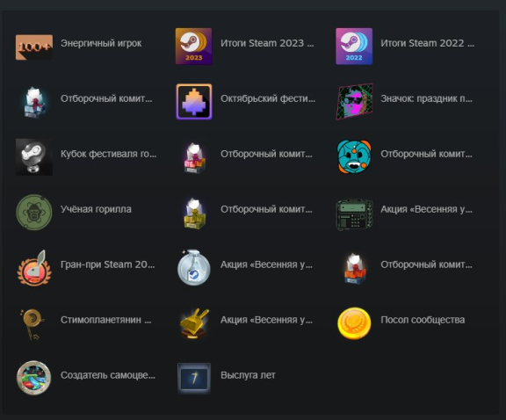Open the Значок: праздник neon face badge icon
This screenshot has height=420, width=506.
pyautogui.click(x=354, y=101)
